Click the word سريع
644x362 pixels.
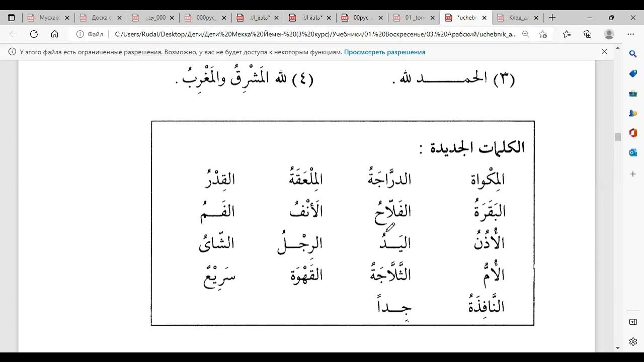coord(219,278)
